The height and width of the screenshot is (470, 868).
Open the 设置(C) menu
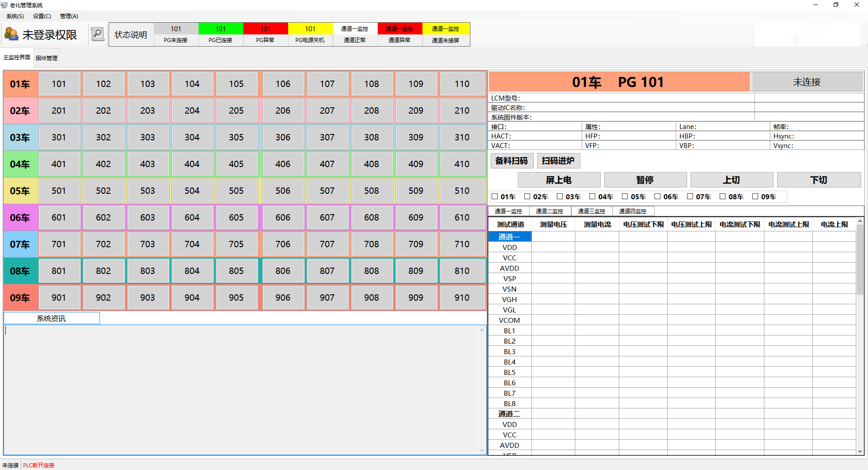click(x=42, y=16)
